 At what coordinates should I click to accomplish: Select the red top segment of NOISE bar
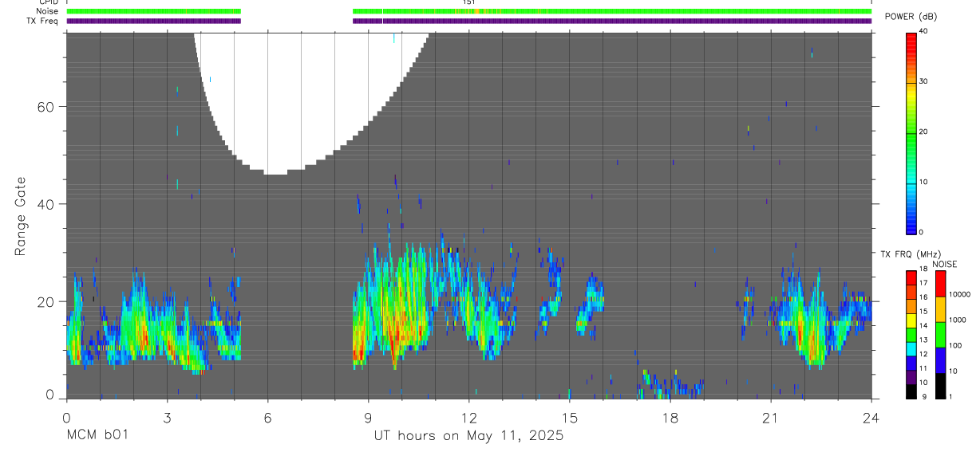[940, 284]
